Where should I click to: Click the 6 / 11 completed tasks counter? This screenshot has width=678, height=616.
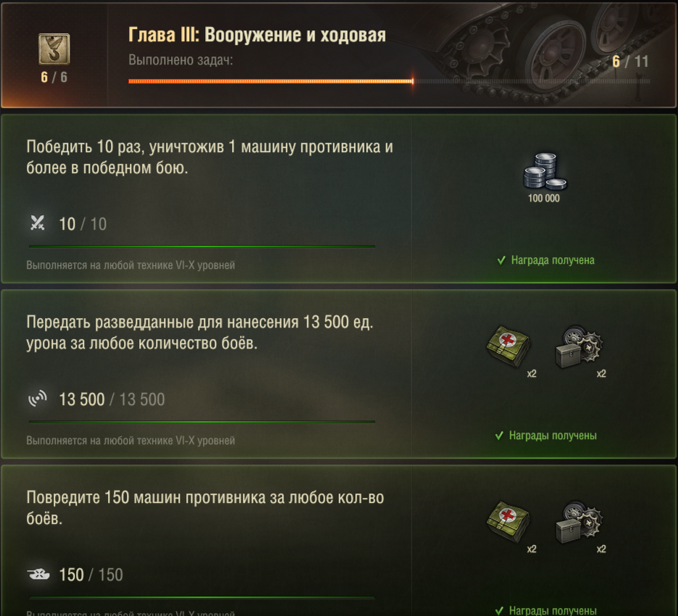click(630, 62)
